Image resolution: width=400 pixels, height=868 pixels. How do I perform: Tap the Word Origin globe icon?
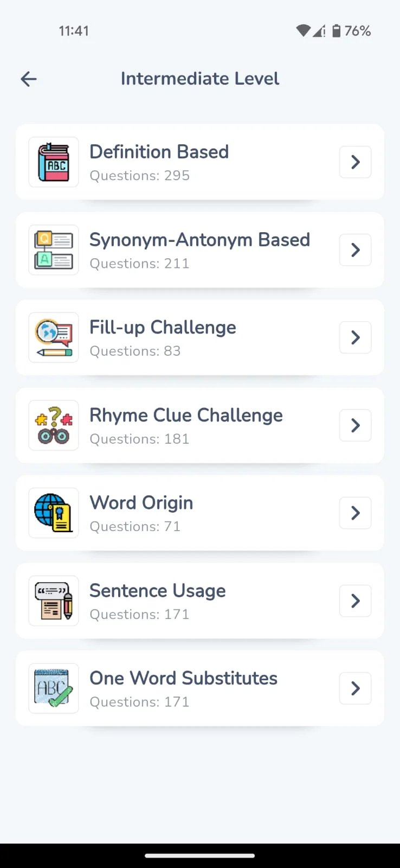(54, 513)
